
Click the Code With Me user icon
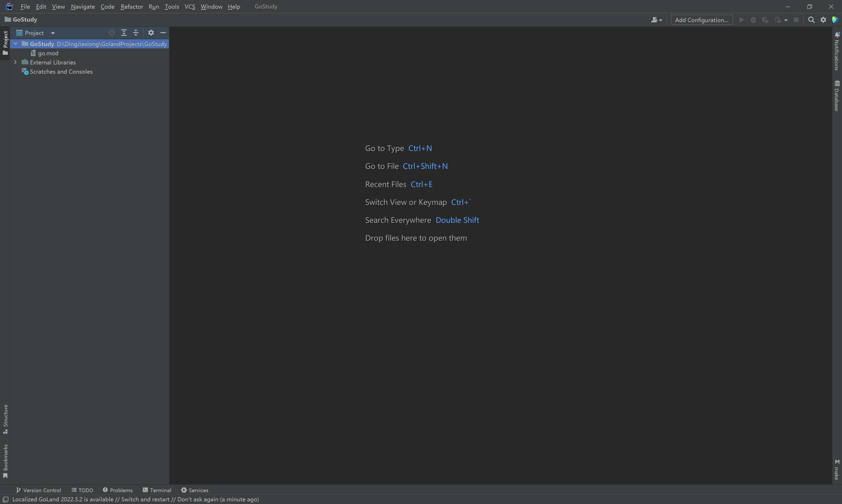(x=656, y=20)
